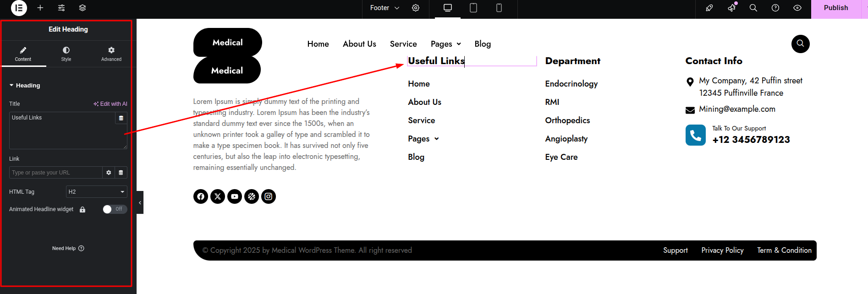Switch to mobile responsive view

coord(499,8)
